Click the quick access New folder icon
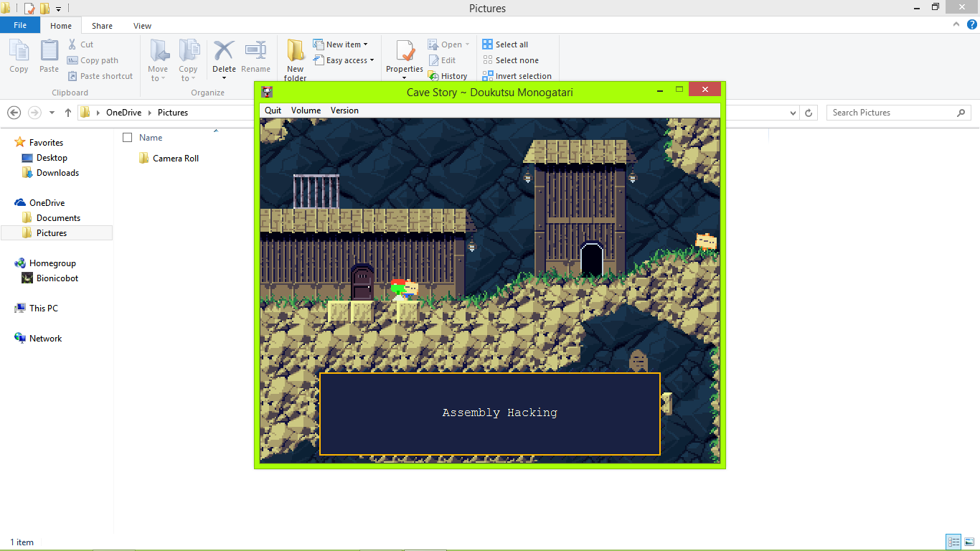The height and width of the screenshot is (551, 980). click(x=45, y=9)
